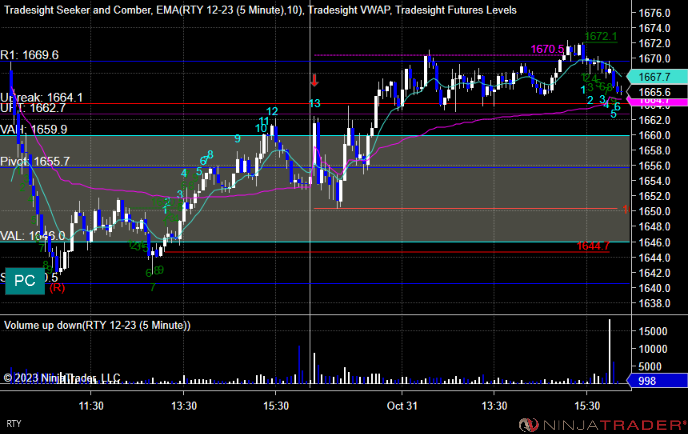Select the R1: 1669.6 level label
The width and height of the screenshot is (688, 434).
pos(29,55)
